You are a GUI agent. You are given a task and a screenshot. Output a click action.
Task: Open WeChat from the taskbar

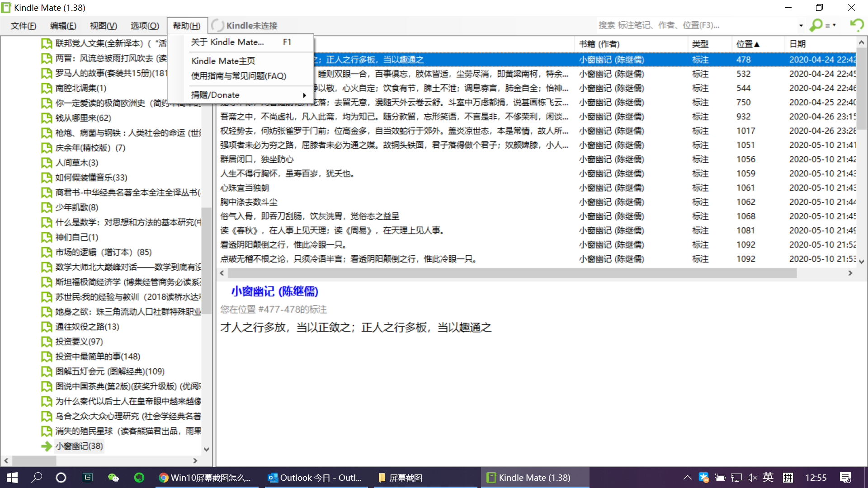click(x=113, y=478)
